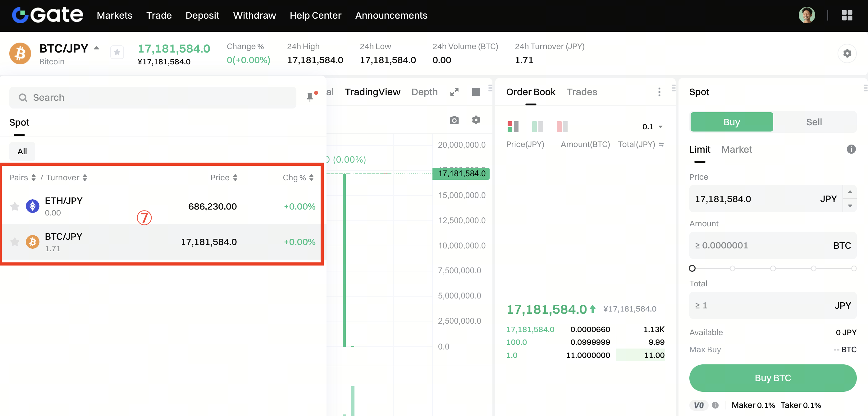Favorite the BTC/JPY pair in list
This screenshot has width=868, height=416.
15,242
